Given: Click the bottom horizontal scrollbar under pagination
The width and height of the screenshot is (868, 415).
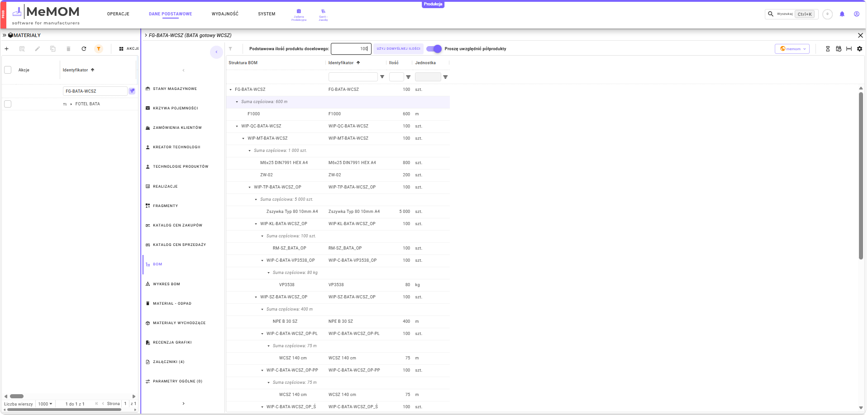Looking at the screenshot, I should (64, 410).
